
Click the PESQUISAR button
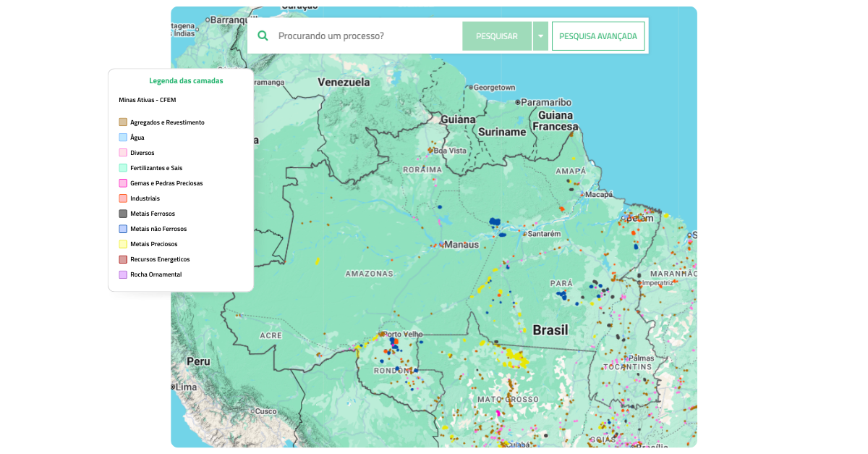tap(497, 36)
